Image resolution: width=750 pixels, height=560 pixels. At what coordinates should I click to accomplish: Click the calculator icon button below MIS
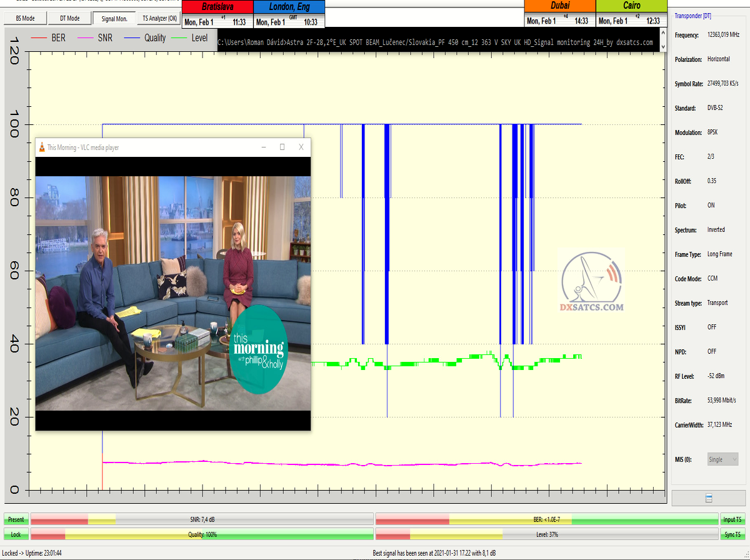pos(708,498)
